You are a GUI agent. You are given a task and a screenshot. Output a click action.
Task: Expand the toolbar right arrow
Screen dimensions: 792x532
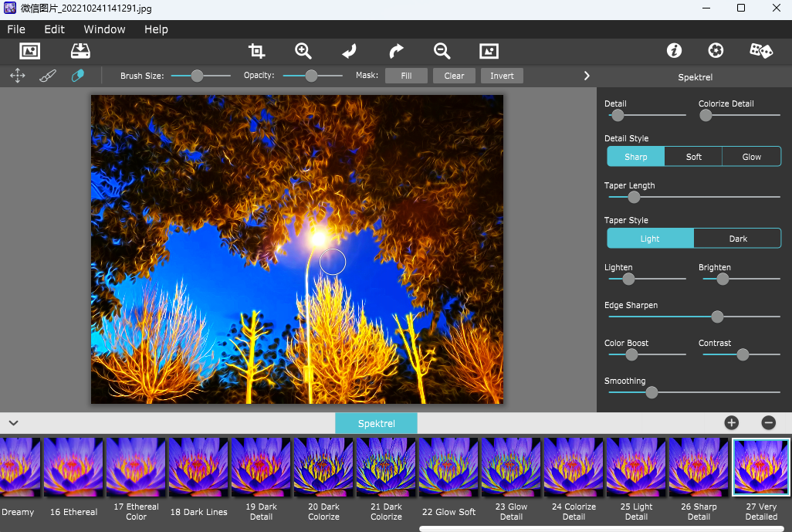[x=587, y=76]
